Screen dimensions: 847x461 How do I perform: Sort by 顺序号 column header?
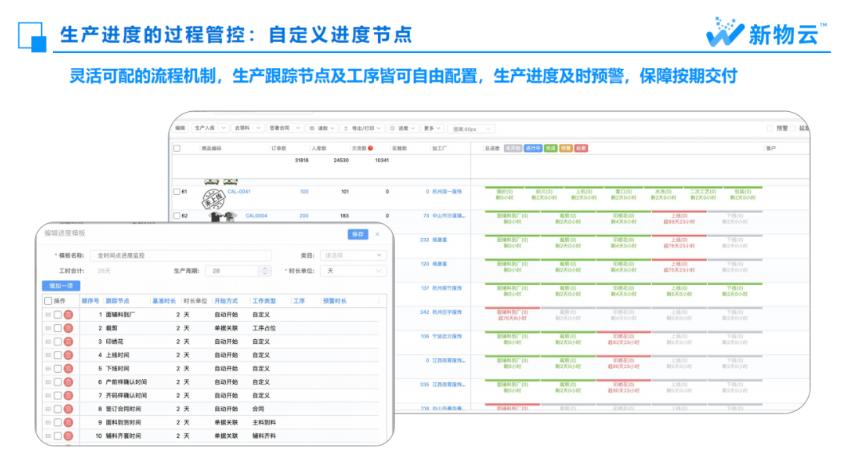point(91,301)
